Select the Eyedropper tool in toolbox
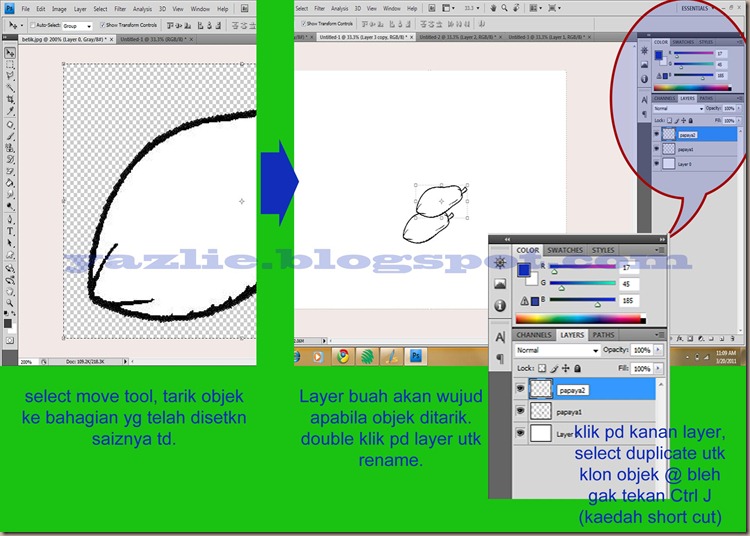This screenshot has height=536, width=750. [x=10, y=111]
